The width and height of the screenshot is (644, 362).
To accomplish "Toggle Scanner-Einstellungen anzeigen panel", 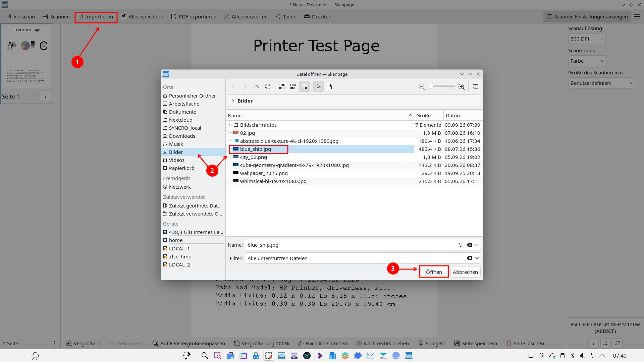I will coord(587,16).
